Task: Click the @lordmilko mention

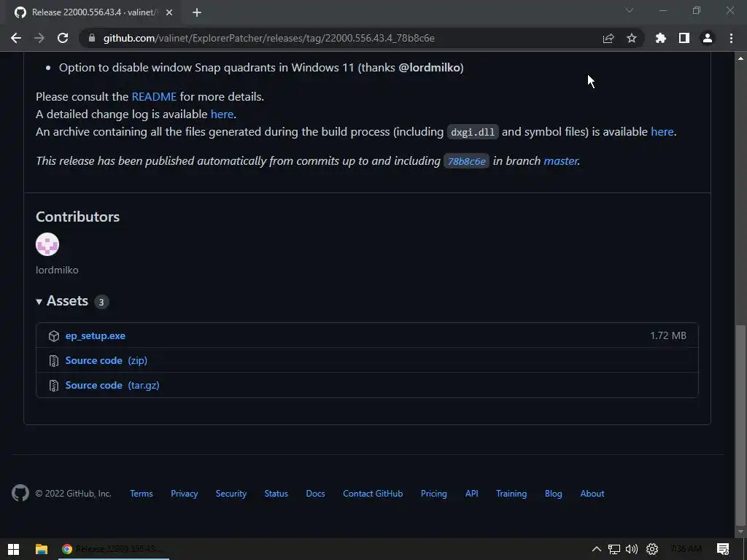Action: pos(429,67)
